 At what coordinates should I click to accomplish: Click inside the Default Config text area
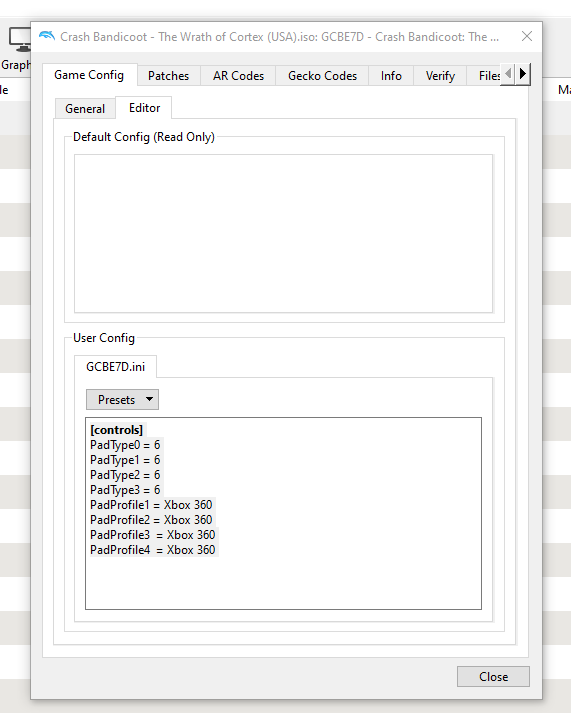[x=283, y=234]
